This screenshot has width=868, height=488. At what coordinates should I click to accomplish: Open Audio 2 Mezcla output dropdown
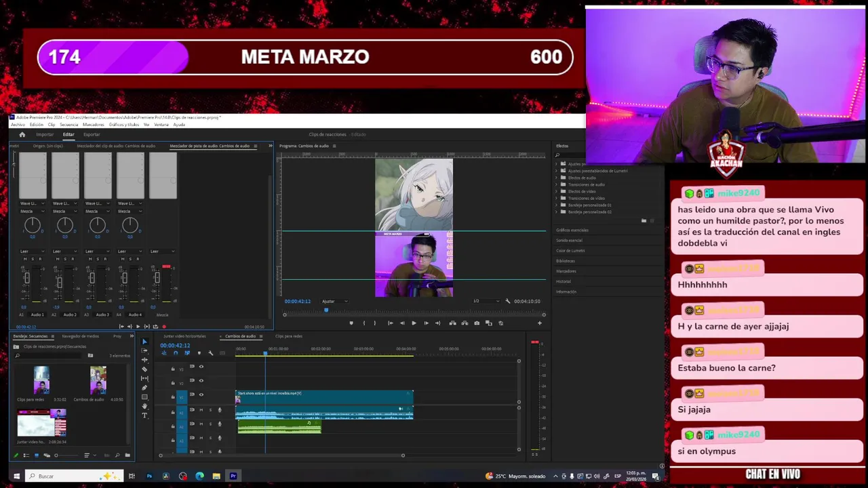point(65,211)
